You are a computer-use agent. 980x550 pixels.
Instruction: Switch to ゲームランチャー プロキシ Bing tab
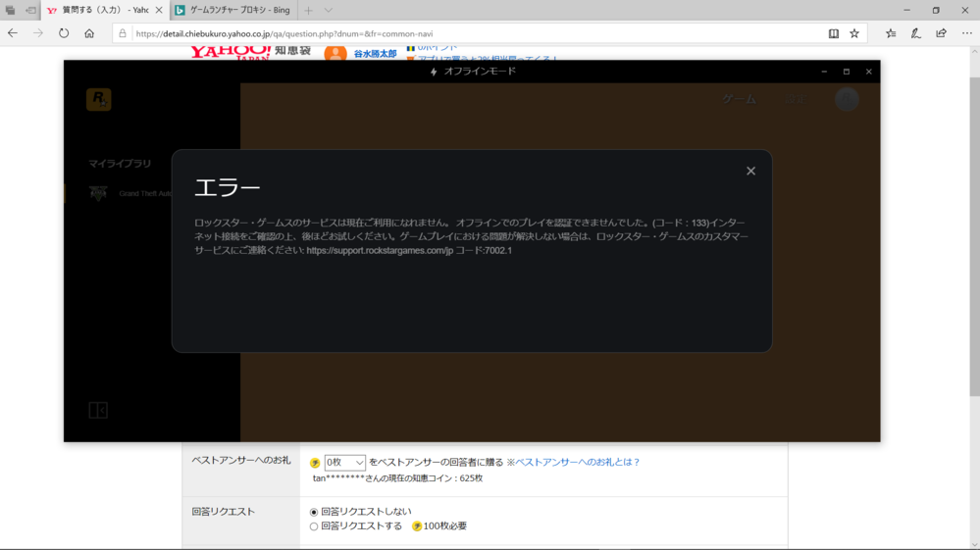(232, 11)
